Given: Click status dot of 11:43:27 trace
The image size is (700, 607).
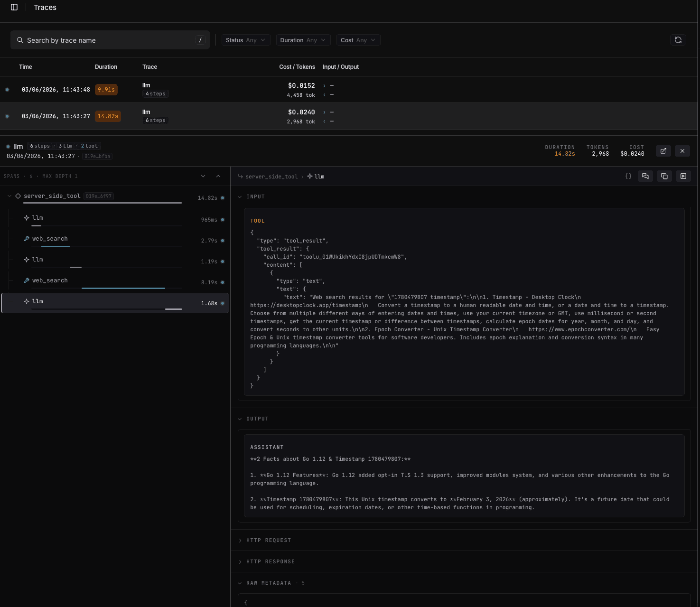Looking at the screenshot, I should click(7, 116).
